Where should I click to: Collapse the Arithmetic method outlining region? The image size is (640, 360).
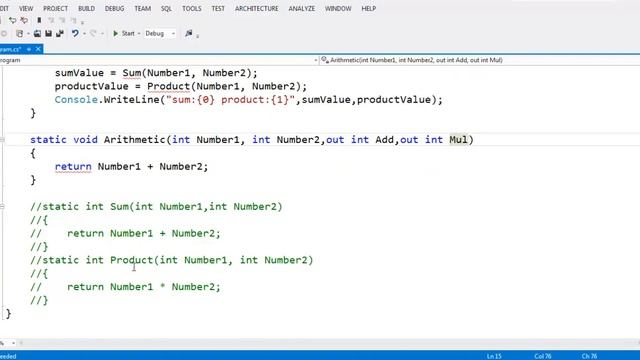click(x=2, y=140)
